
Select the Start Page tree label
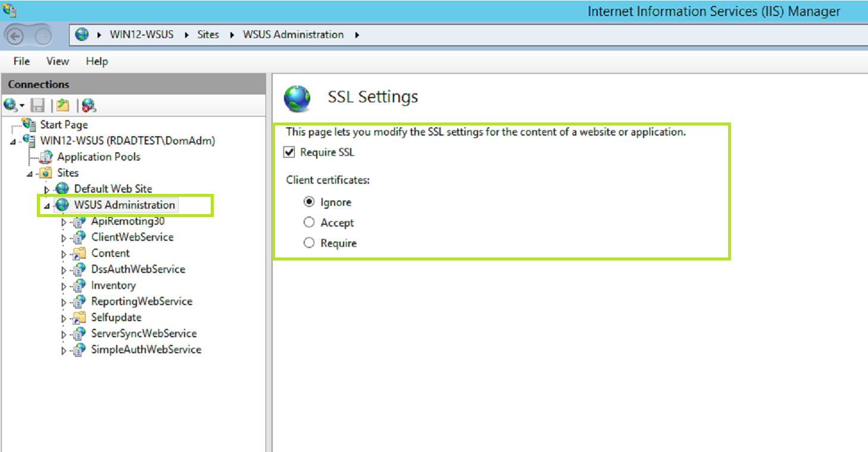click(64, 124)
